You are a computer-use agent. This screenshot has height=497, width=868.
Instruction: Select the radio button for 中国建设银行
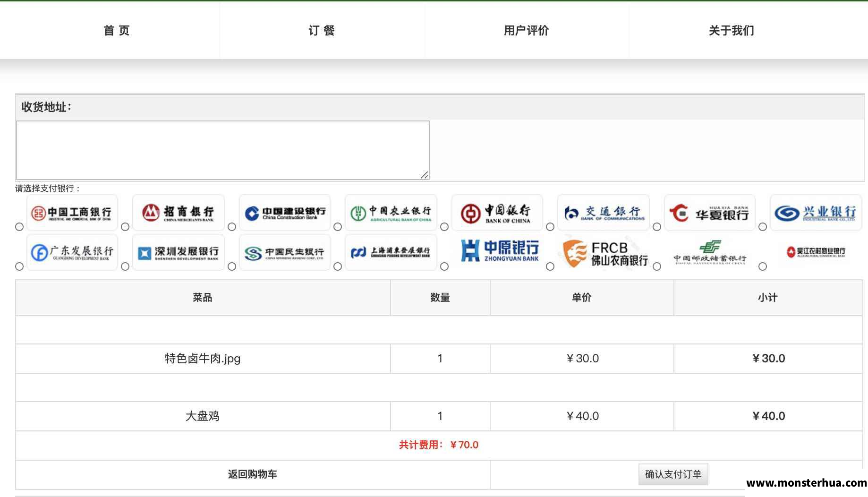click(x=232, y=227)
